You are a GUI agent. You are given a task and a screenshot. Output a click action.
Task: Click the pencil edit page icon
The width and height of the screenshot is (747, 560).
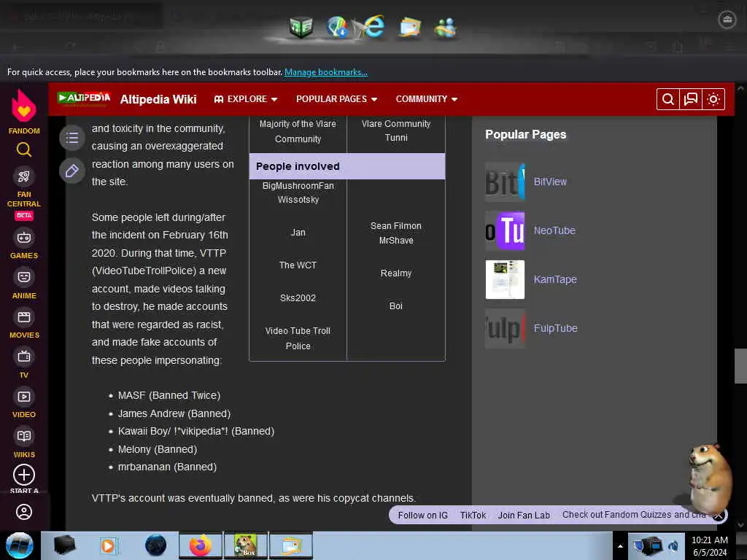pos(72,171)
